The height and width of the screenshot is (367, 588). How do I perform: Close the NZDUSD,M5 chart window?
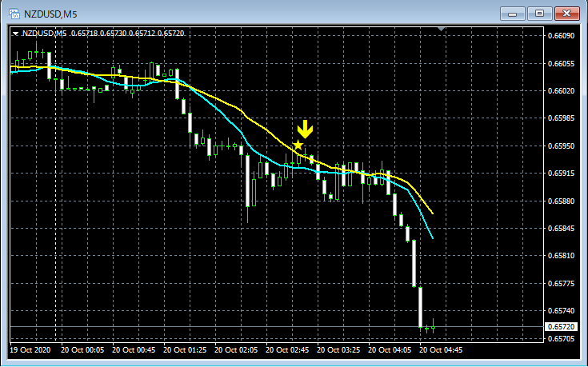pos(566,14)
